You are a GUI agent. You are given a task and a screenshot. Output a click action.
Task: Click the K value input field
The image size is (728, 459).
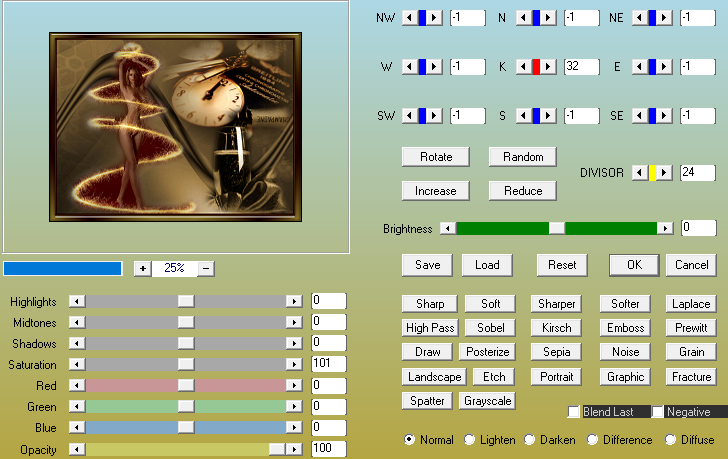click(x=581, y=67)
